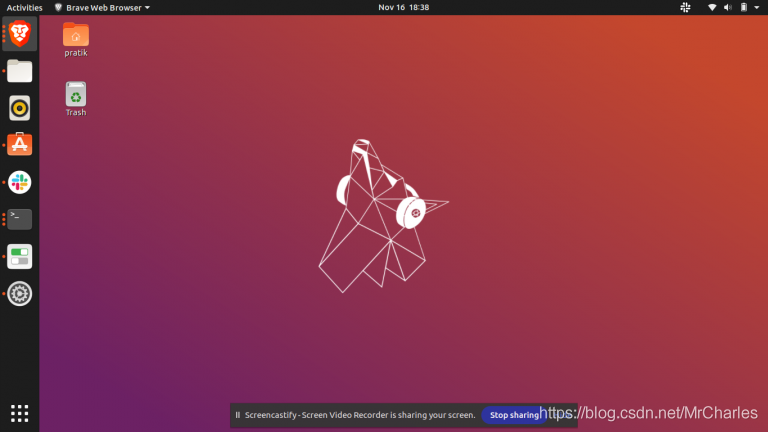Open Brave browser from the dock
768x432 pixels.
[20, 34]
